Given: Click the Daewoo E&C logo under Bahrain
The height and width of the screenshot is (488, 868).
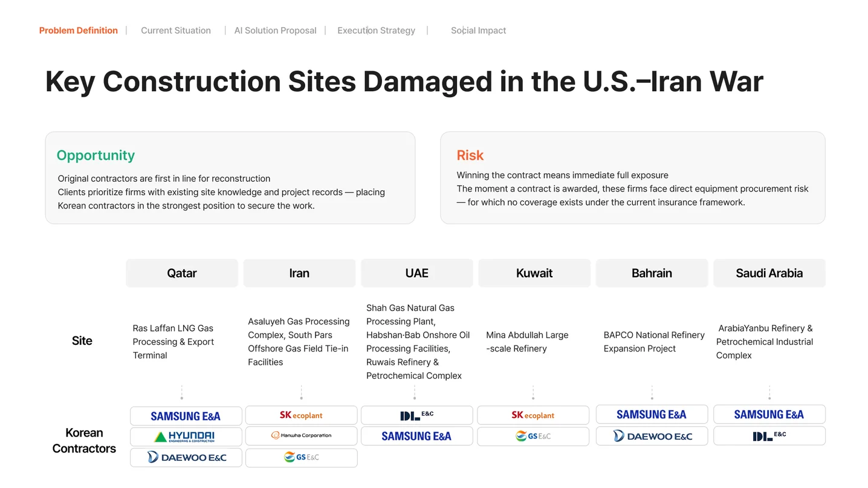Looking at the screenshot, I should click(652, 435).
